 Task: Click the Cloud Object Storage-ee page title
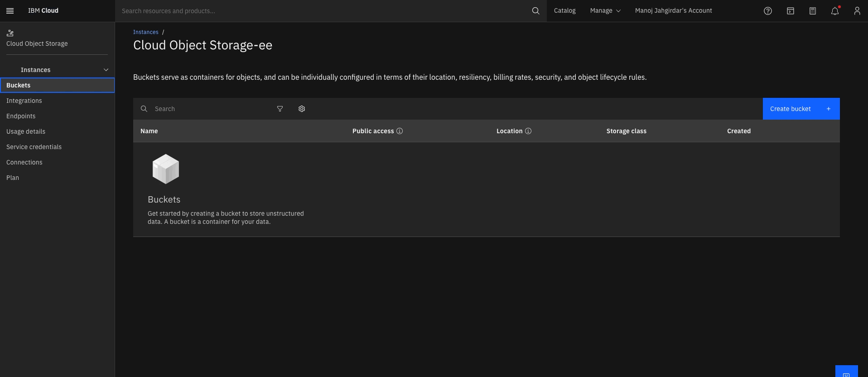coord(203,45)
